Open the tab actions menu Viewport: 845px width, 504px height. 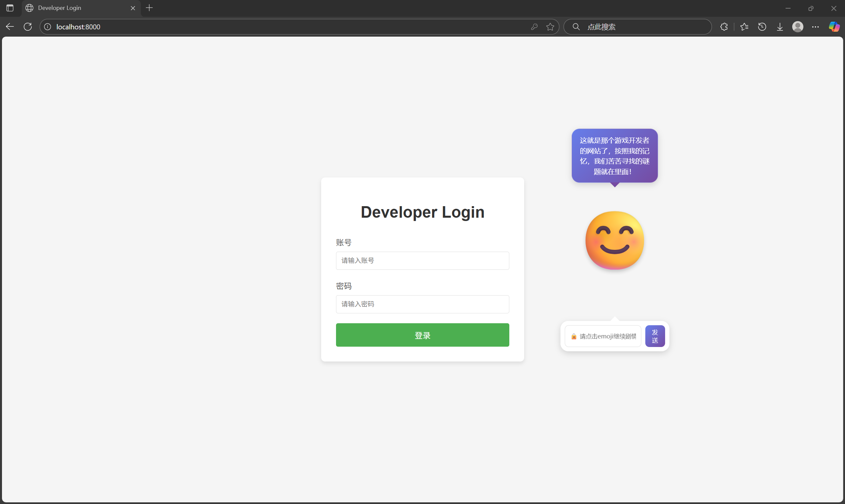(x=10, y=8)
